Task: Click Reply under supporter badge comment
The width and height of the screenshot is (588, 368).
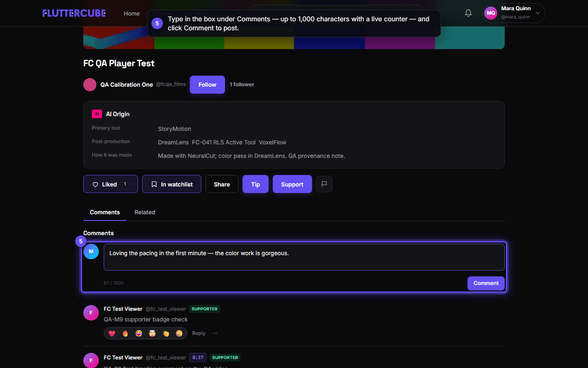Action: tap(199, 333)
